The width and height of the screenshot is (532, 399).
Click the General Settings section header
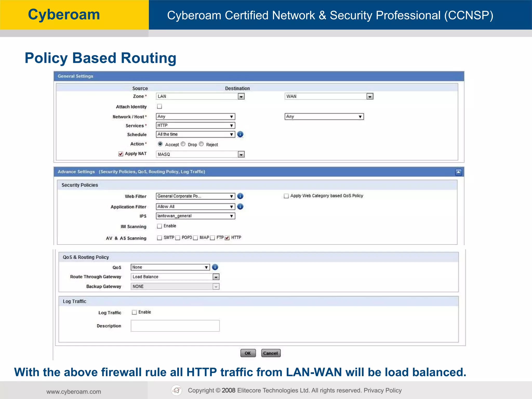point(259,76)
